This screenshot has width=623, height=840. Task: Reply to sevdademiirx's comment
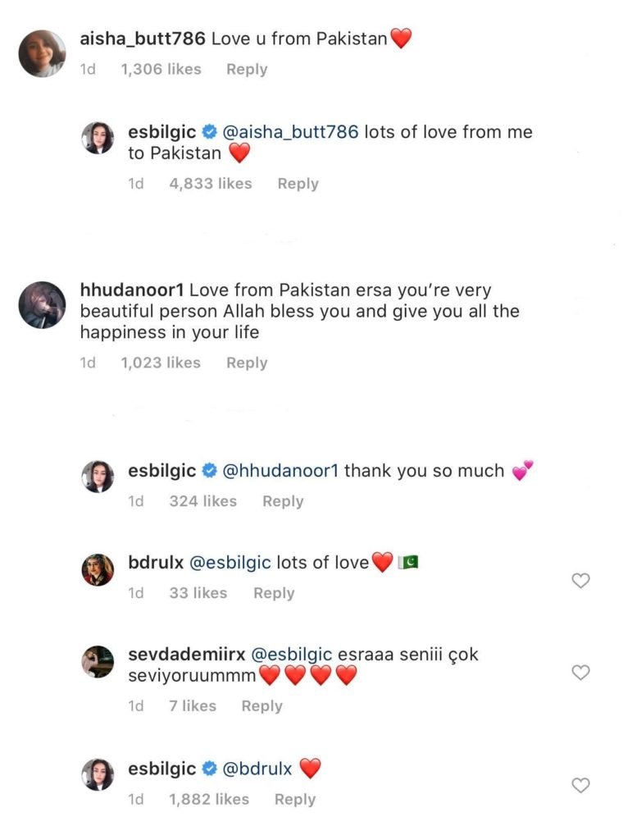pos(261,706)
